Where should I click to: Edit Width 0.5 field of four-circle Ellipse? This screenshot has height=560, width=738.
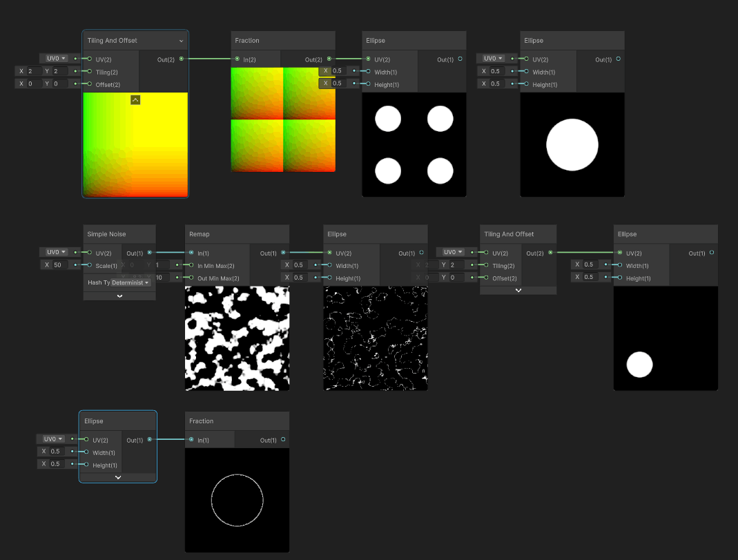point(340,70)
